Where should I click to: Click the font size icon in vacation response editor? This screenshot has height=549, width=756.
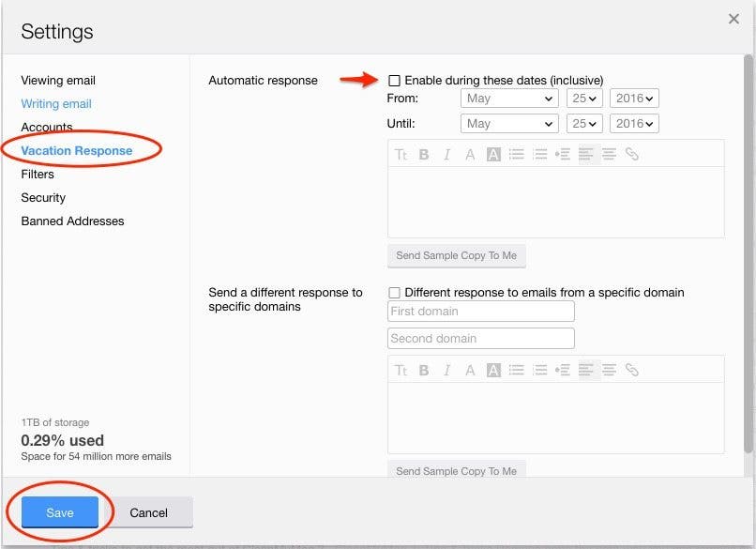401,154
